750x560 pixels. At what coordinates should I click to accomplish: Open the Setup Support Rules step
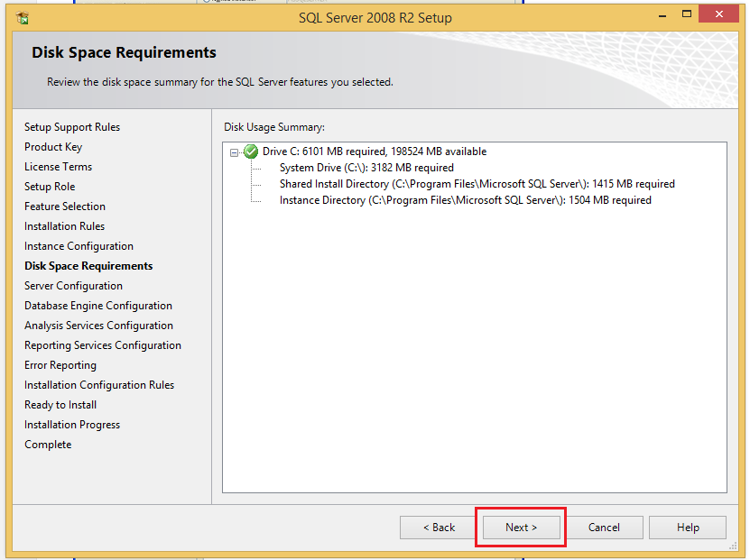click(71, 126)
